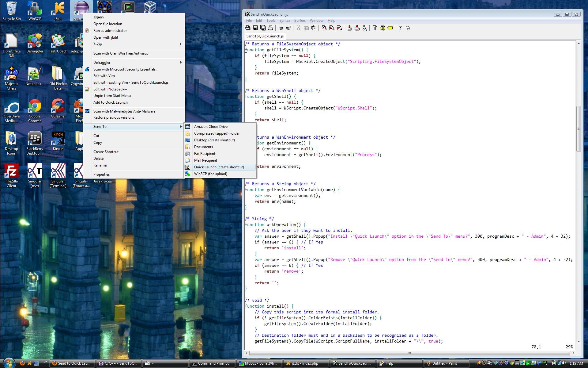Open the Buffers menu in gVim
The width and height of the screenshot is (588, 368).
click(x=300, y=21)
